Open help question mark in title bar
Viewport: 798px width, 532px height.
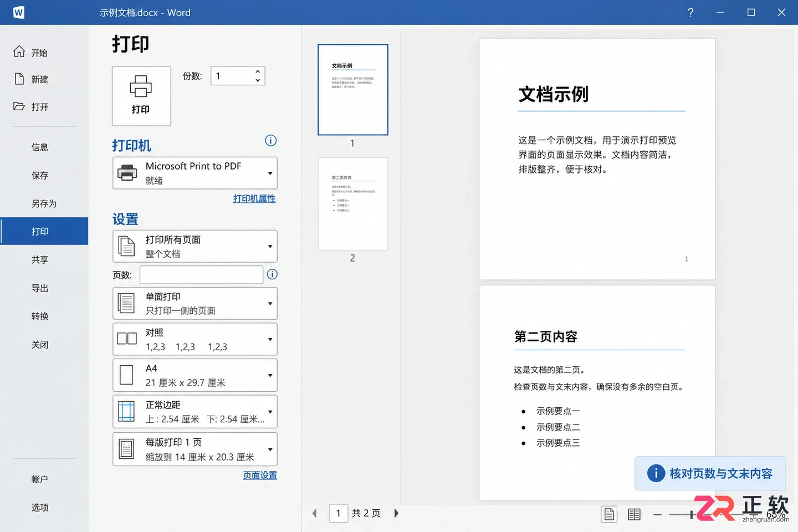[690, 12]
